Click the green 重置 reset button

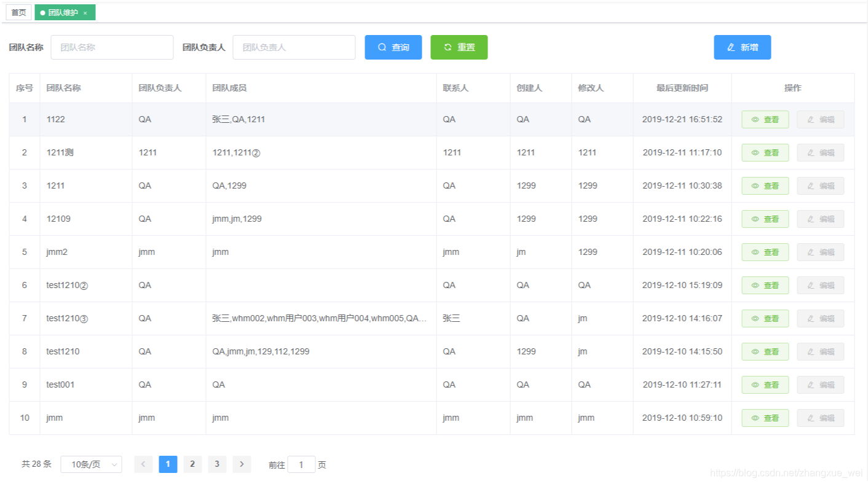[x=459, y=47]
